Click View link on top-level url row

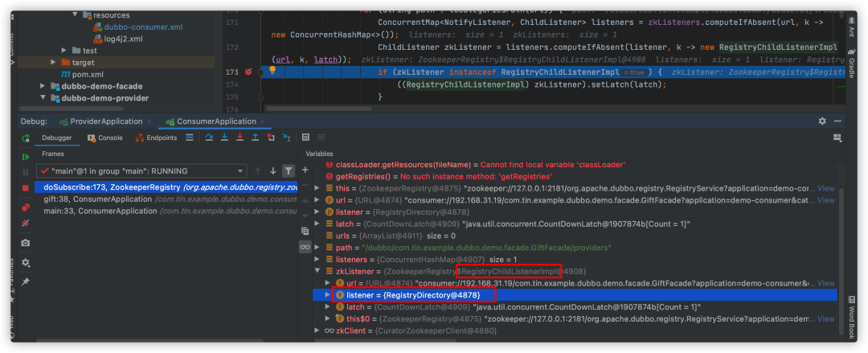coord(826,200)
